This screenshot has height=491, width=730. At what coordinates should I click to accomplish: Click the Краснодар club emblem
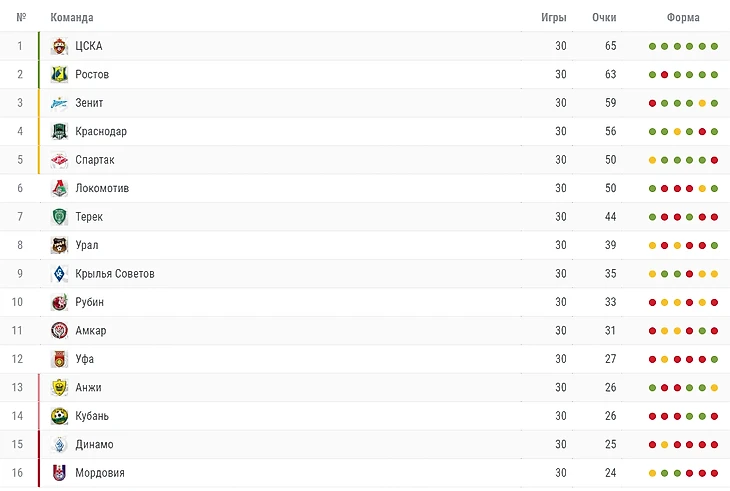pyautogui.click(x=59, y=131)
